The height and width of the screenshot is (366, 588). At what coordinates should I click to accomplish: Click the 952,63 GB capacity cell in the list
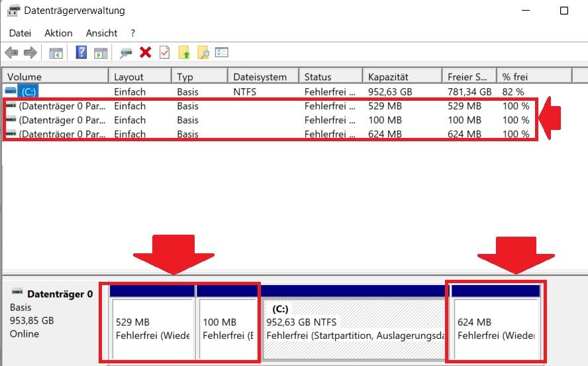(390, 91)
